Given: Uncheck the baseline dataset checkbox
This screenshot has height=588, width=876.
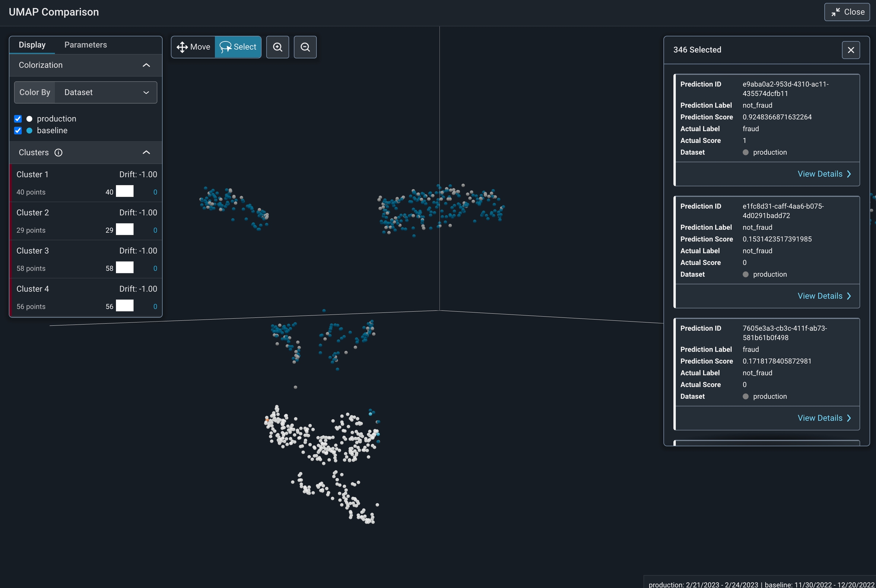Looking at the screenshot, I should tap(18, 130).
